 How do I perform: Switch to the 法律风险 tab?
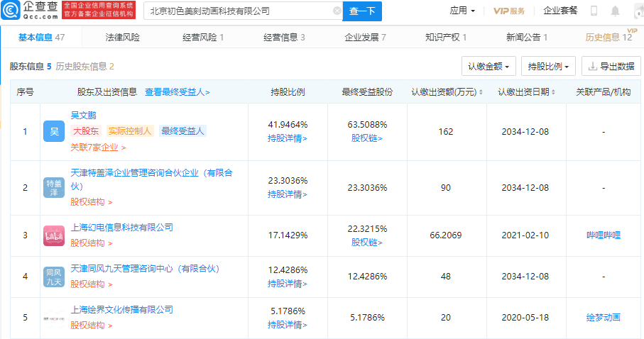tap(123, 37)
